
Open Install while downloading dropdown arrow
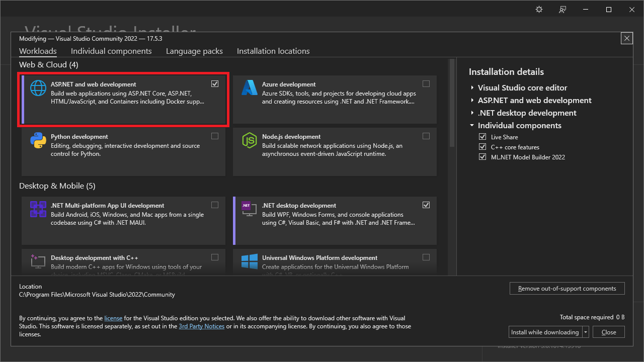586,332
